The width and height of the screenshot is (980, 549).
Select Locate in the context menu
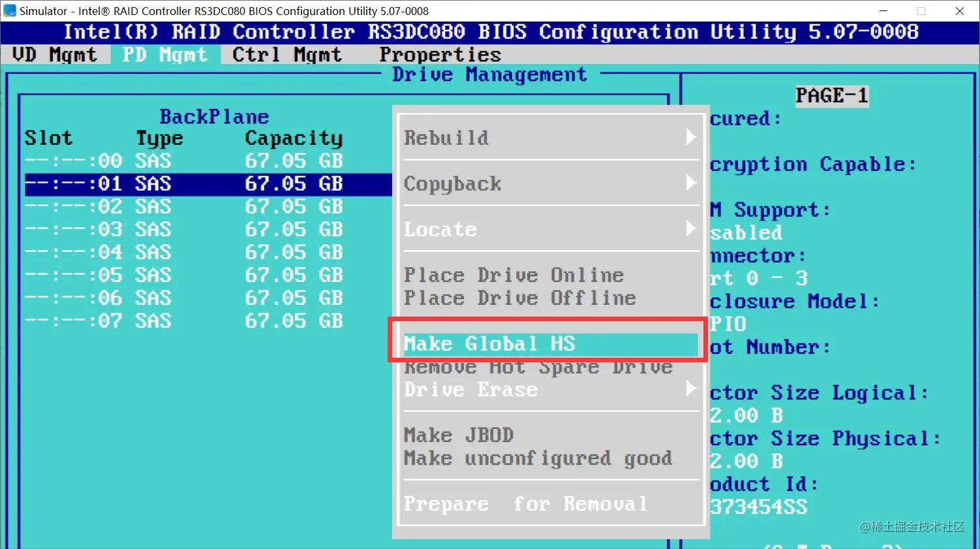pyautogui.click(x=440, y=229)
